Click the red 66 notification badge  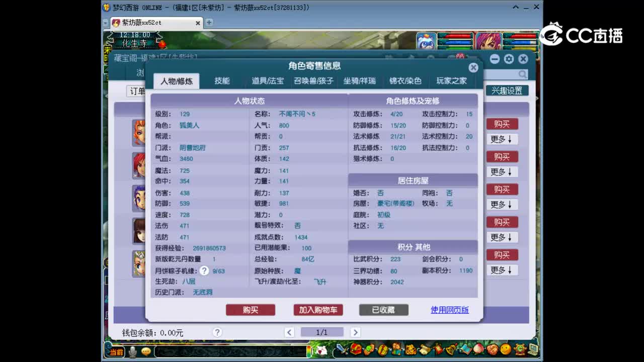[x=459, y=57]
